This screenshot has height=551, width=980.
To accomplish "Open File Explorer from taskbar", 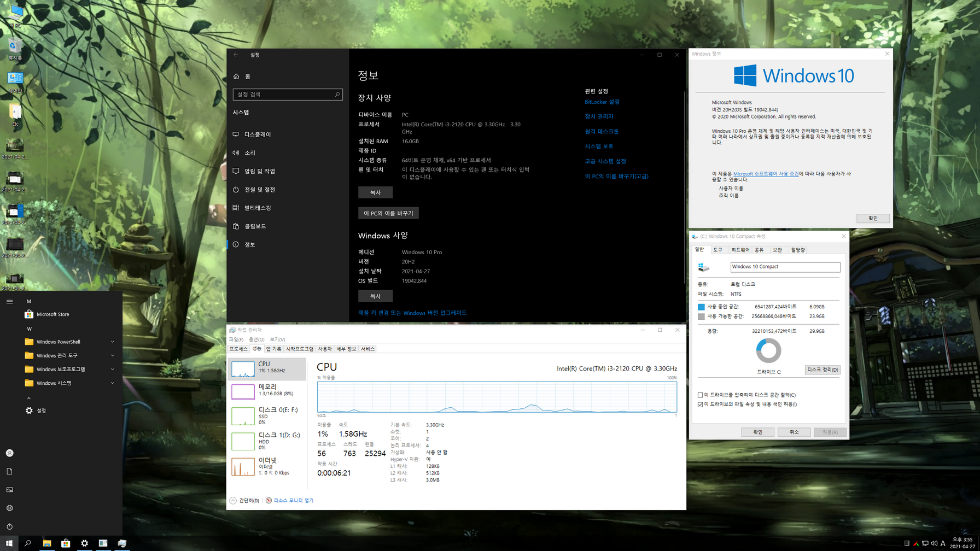I will (47, 543).
